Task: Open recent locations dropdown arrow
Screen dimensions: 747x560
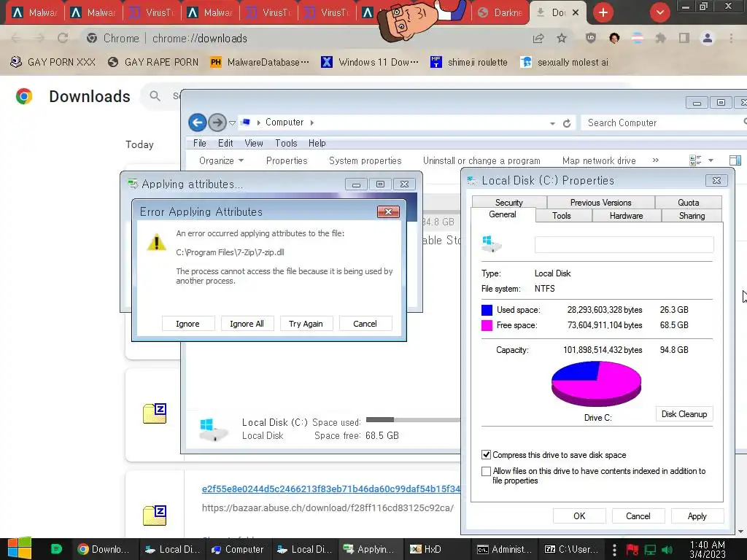Action: (232, 122)
